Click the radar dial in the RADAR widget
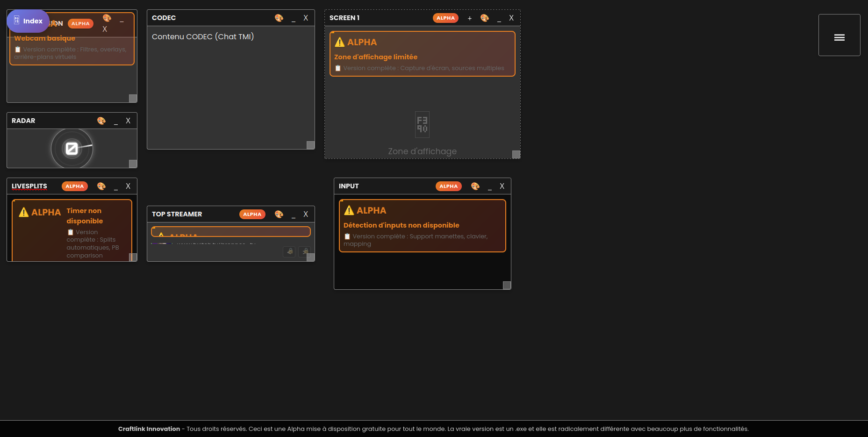The image size is (868, 437). (72, 148)
